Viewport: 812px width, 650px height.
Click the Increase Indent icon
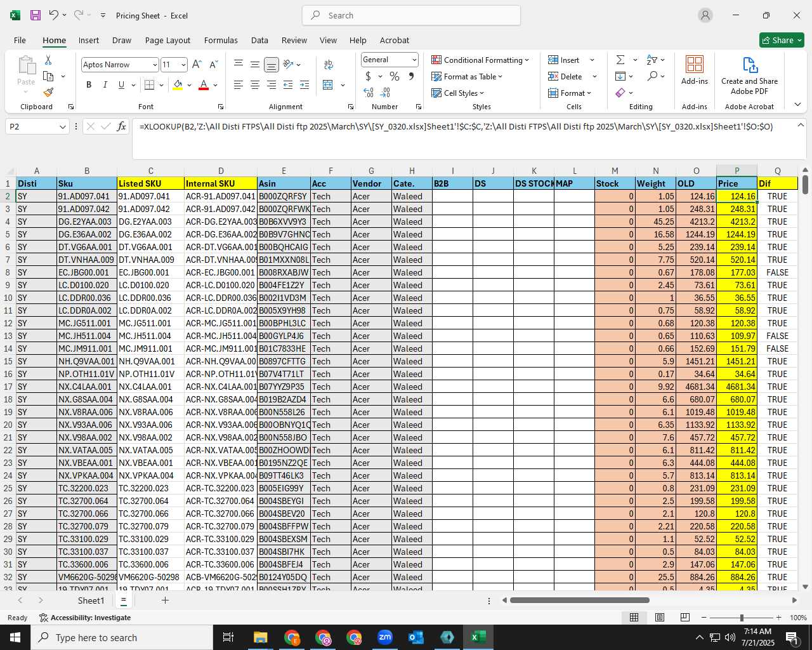304,85
